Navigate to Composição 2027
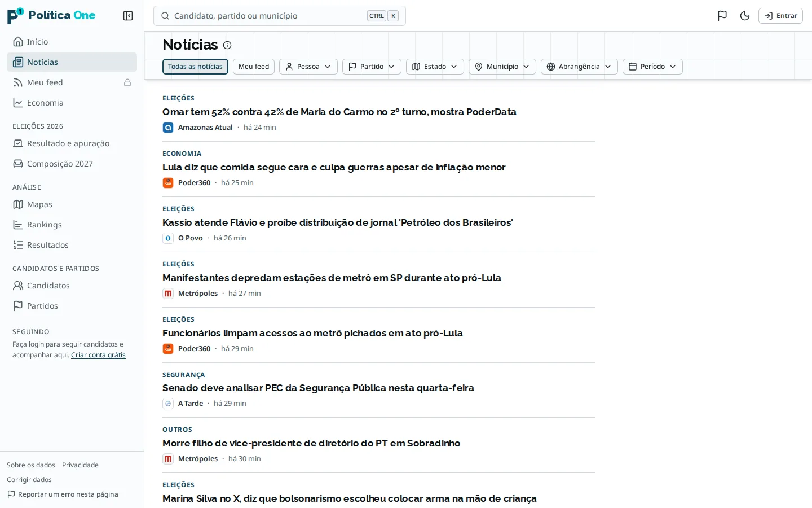This screenshot has width=812, height=508. [x=72, y=164]
